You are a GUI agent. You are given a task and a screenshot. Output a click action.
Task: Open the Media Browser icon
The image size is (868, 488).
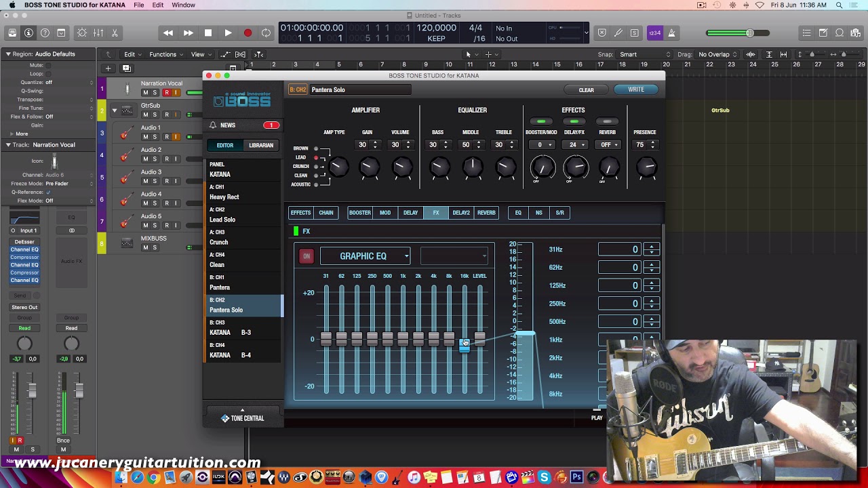tap(856, 33)
